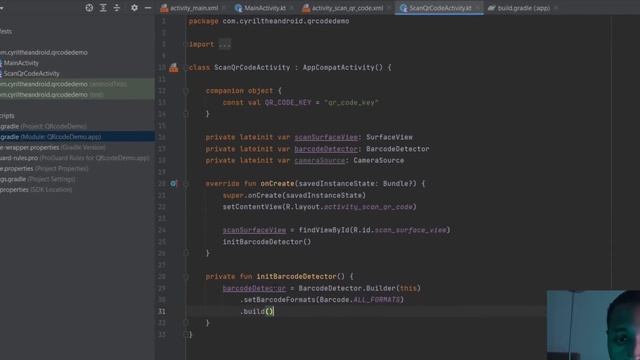Open proguard-rules.pro file in tree

point(75,158)
